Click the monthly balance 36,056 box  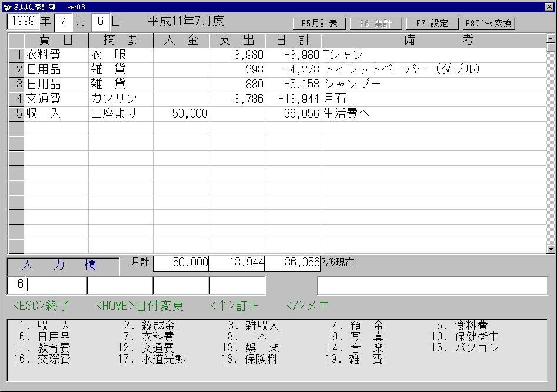293,263
